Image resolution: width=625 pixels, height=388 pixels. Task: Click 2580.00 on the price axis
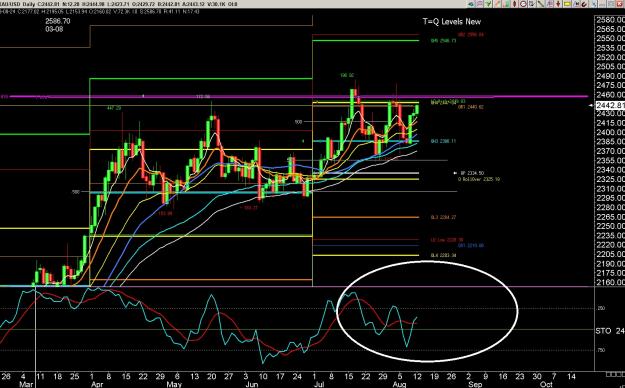tap(610, 20)
